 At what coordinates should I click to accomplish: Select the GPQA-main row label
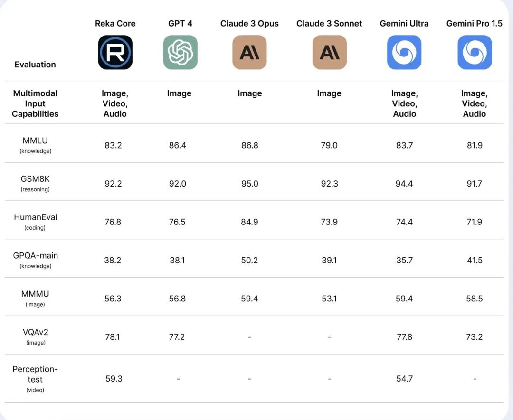(35, 260)
